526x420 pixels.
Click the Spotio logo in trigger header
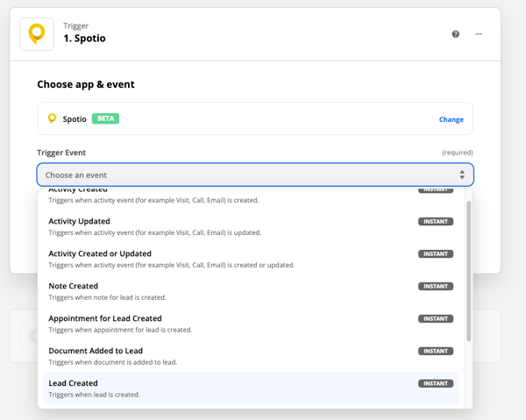pyautogui.click(x=37, y=34)
